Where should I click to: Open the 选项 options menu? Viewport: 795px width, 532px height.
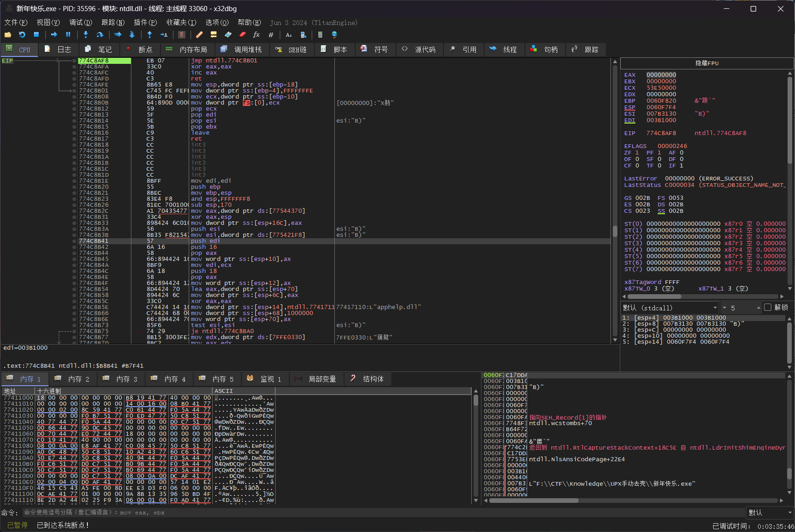[x=217, y=22]
